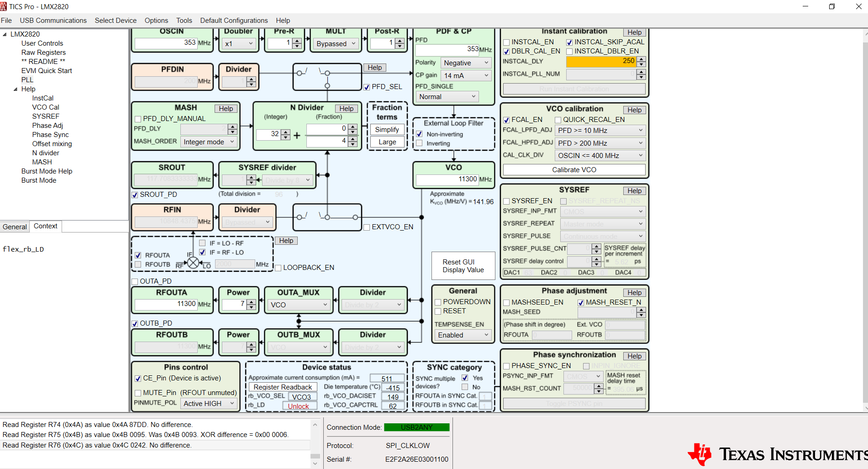Open the OUTA_MUX VCO dropdown
868x469 pixels.
(x=299, y=305)
